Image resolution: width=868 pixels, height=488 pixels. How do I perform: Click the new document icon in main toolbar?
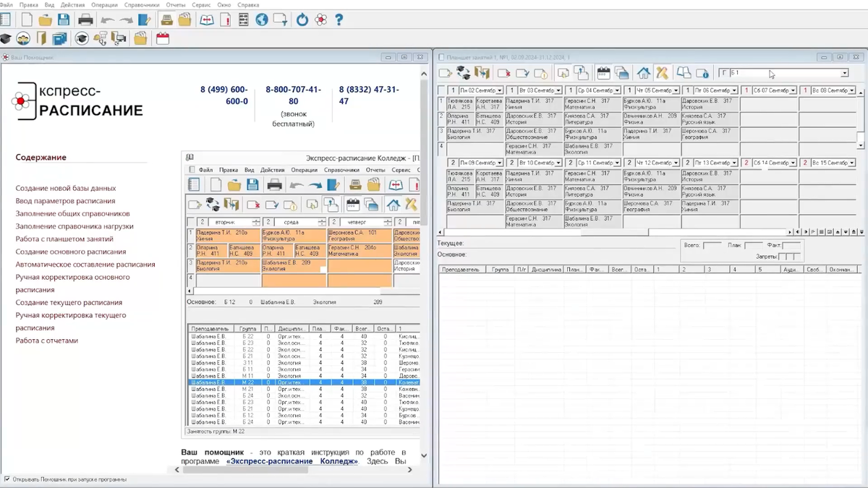(x=27, y=20)
